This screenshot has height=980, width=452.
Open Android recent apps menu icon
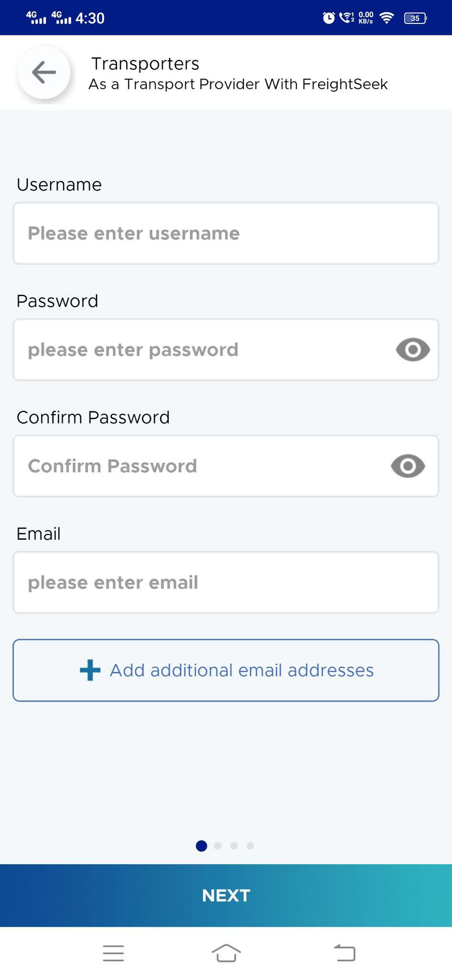coord(113,953)
